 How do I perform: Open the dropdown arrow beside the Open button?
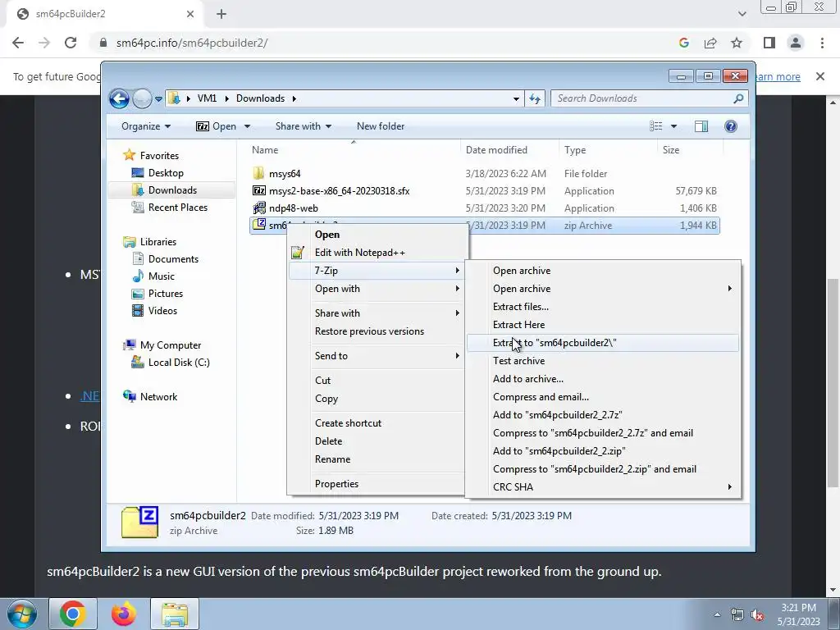[x=247, y=126]
